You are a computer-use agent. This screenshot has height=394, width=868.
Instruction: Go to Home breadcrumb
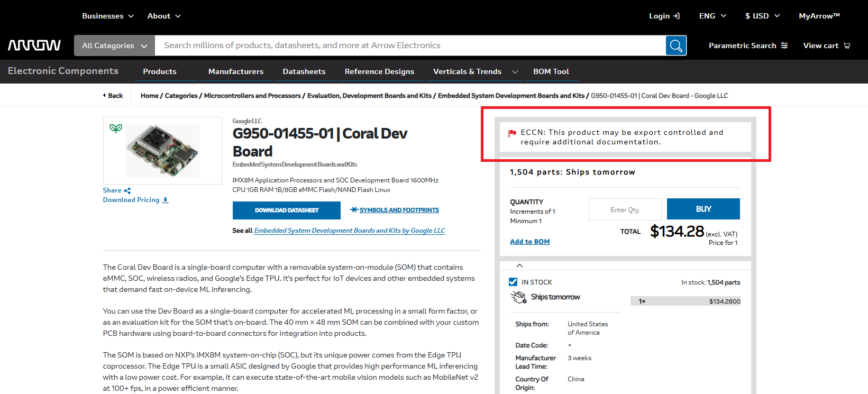(150, 96)
